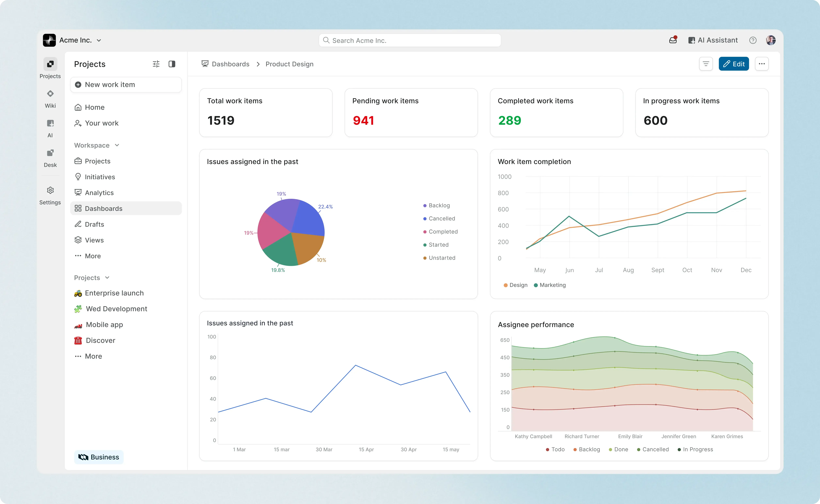820x504 pixels.
Task: Open Settings via the gear icon
Action: 50,195
